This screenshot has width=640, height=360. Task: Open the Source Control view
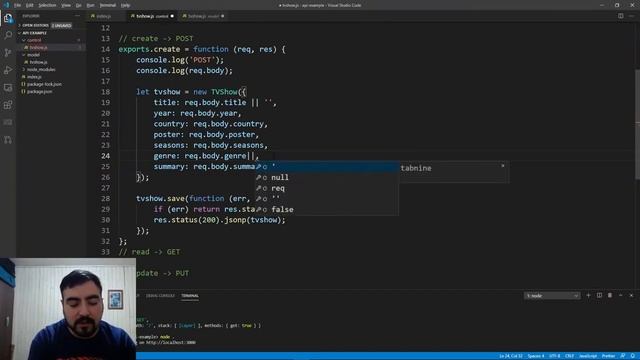click(x=8, y=53)
